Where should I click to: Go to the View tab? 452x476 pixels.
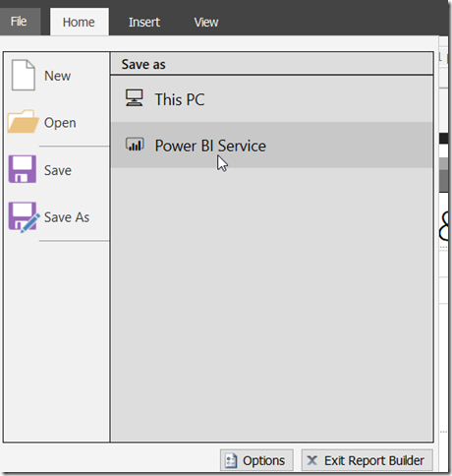(206, 22)
